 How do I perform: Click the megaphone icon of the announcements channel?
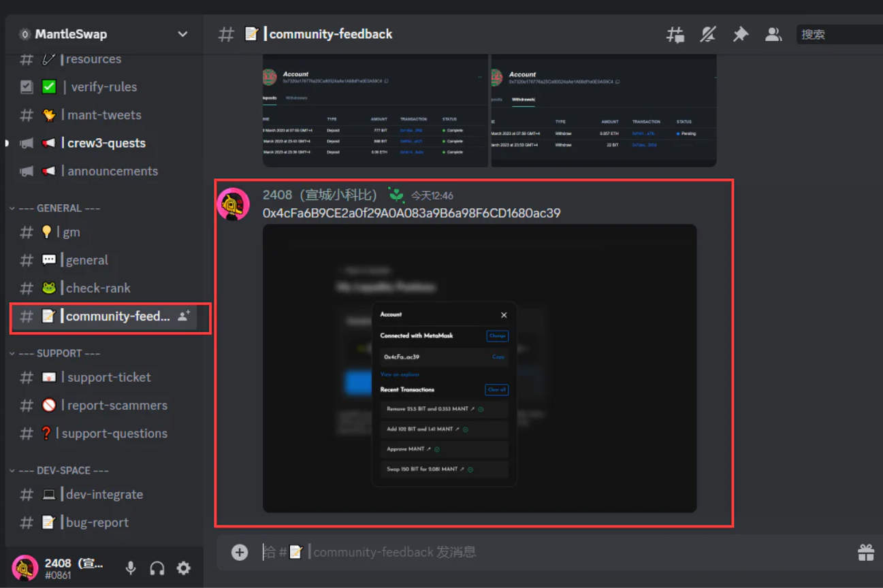(26, 171)
